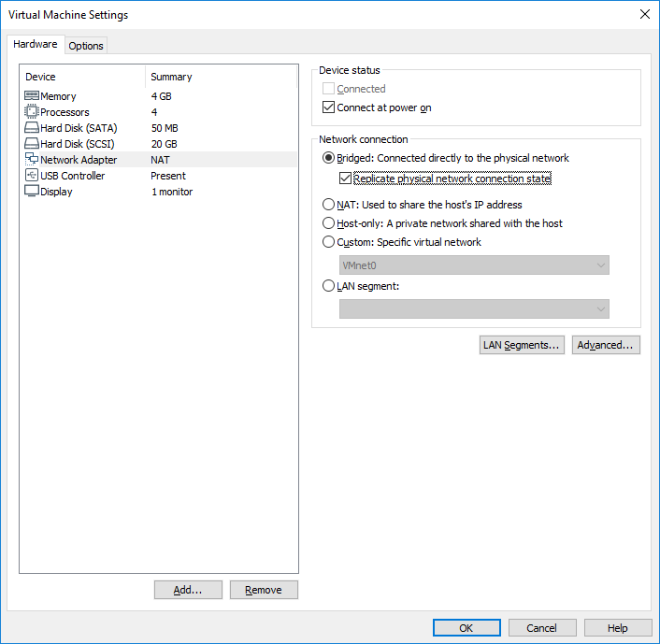The height and width of the screenshot is (644, 660).
Task: Switch to the Hardware tab
Action: [36, 44]
